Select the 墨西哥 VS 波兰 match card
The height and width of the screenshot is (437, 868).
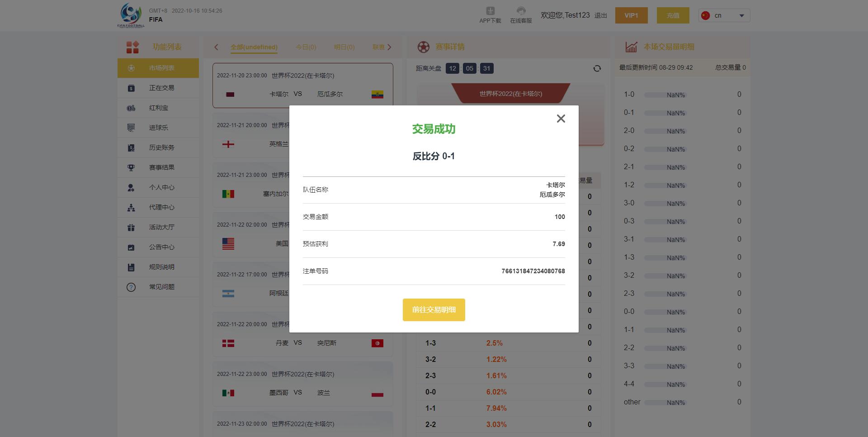pyautogui.click(x=302, y=385)
